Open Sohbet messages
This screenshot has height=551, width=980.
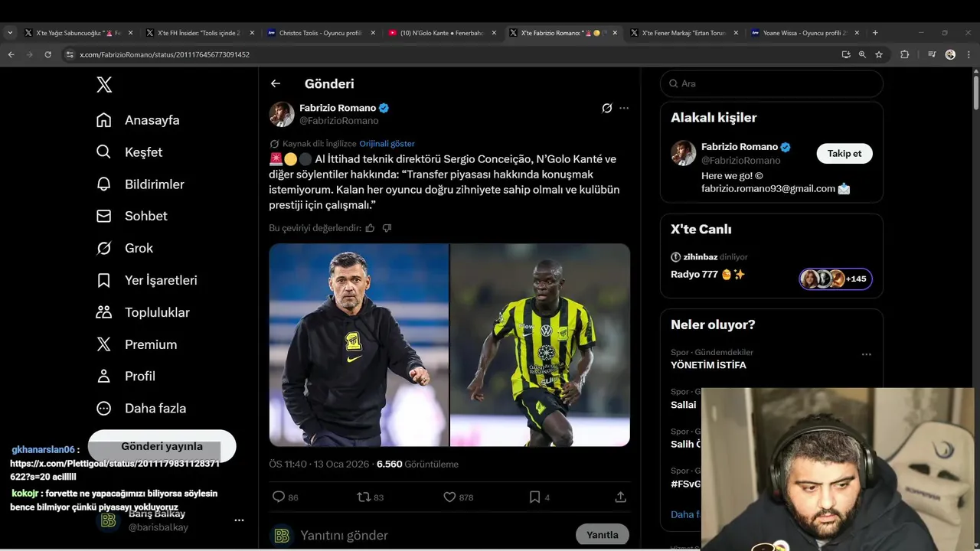coord(132,217)
